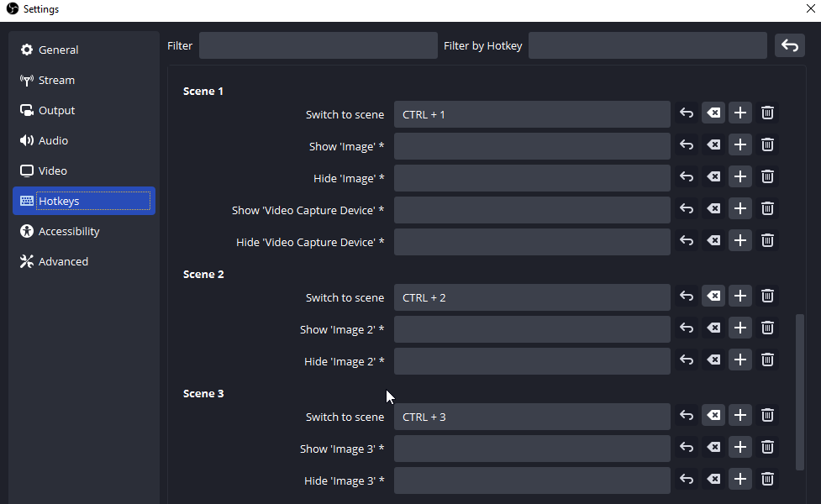Screen dimensions: 821x504
Task: Open Advanced settings
Action: 63,262
